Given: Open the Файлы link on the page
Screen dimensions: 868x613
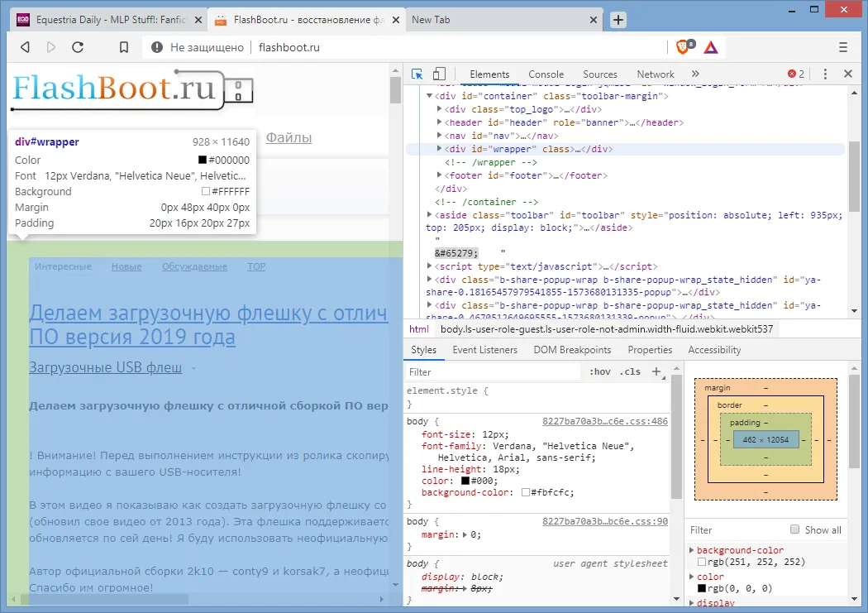Looking at the screenshot, I should pos(289,137).
